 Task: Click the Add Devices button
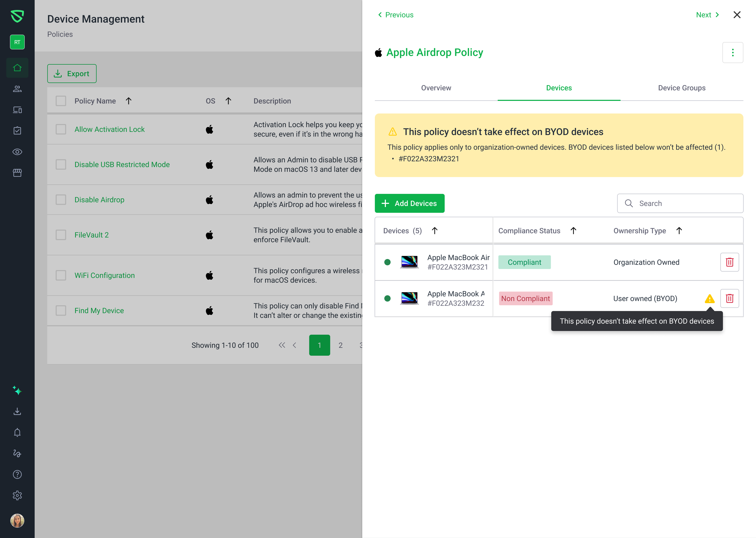409,203
